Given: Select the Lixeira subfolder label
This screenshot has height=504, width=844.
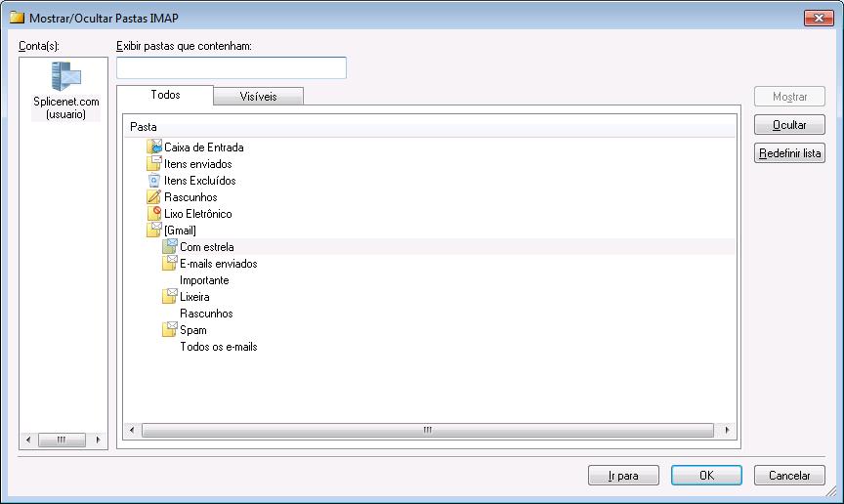Looking at the screenshot, I should pyautogui.click(x=194, y=297).
